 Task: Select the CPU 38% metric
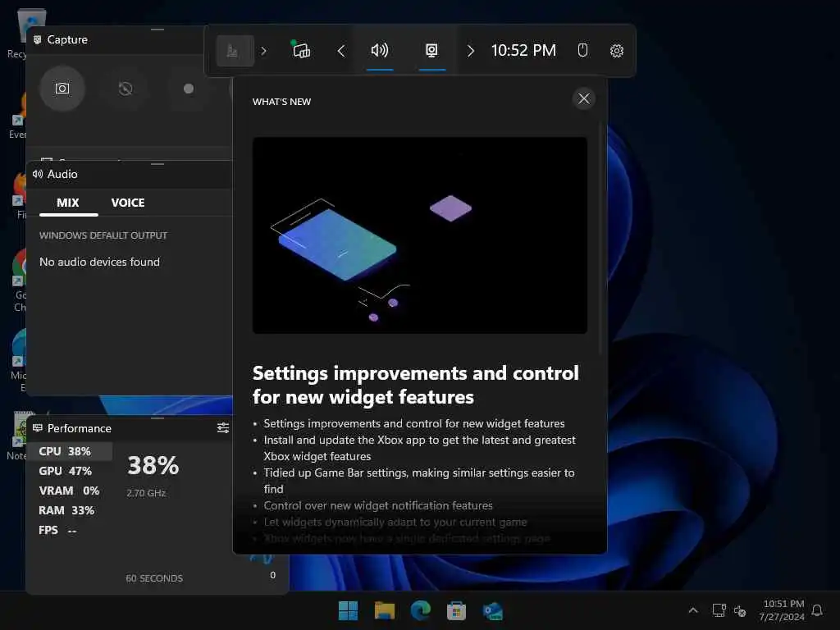pyautogui.click(x=69, y=451)
